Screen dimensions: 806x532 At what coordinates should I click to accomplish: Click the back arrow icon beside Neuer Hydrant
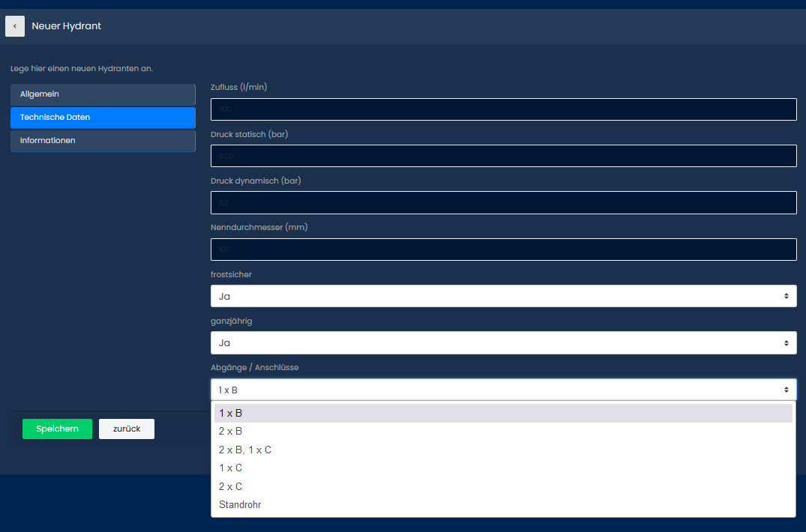15,26
